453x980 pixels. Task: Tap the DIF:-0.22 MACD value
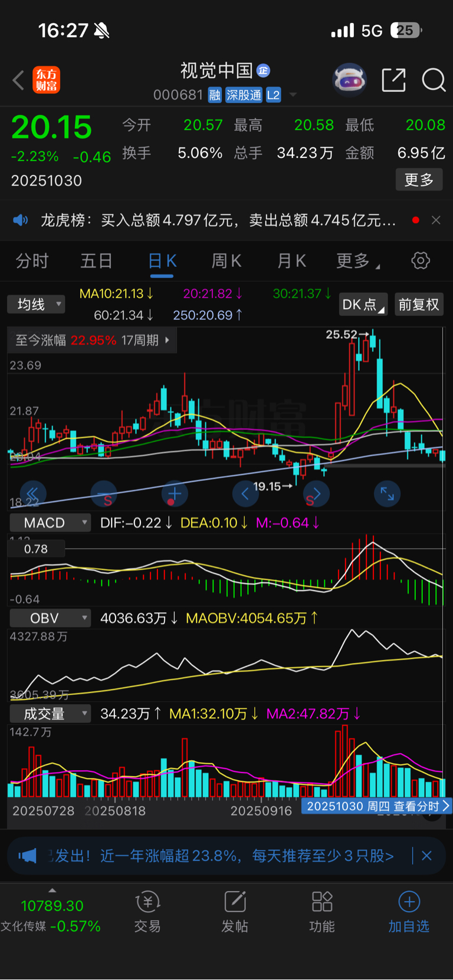click(136, 523)
